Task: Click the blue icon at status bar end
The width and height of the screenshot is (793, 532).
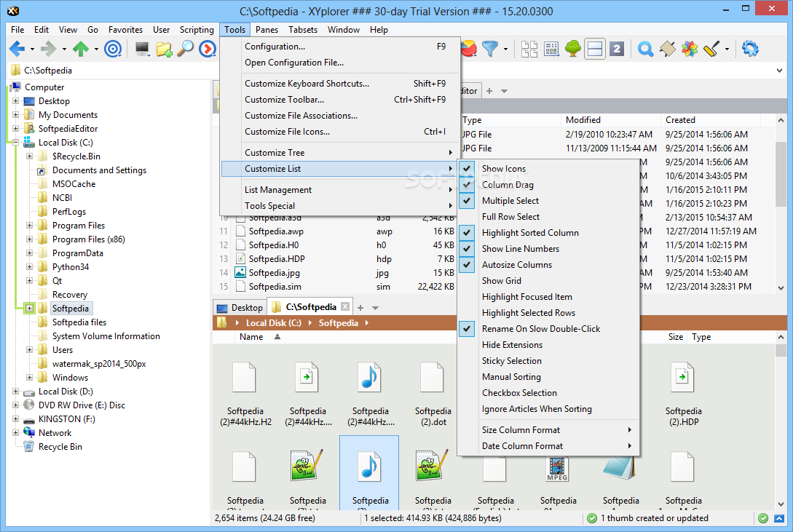Action: 779,518
